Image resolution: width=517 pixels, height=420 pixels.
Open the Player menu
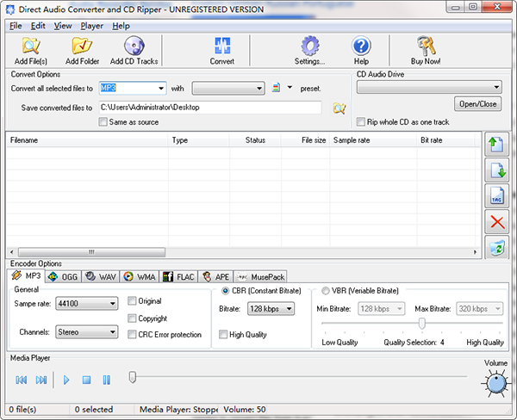coord(92,26)
